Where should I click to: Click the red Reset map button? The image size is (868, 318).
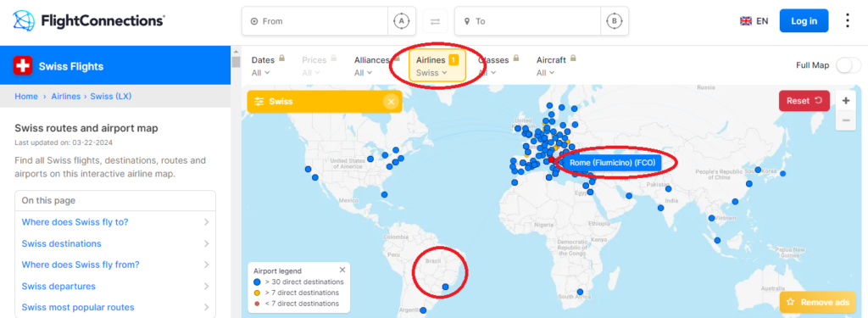pyautogui.click(x=804, y=101)
